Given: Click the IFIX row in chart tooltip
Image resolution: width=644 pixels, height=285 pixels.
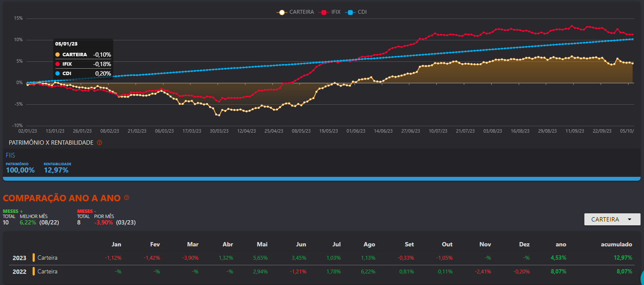Looking at the screenshot, I should (x=83, y=64).
